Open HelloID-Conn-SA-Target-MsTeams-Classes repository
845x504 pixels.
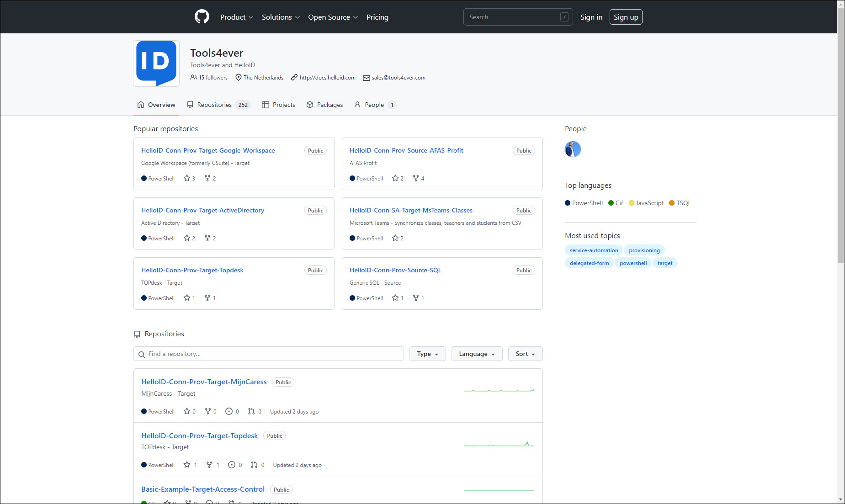click(x=411, y=210)
